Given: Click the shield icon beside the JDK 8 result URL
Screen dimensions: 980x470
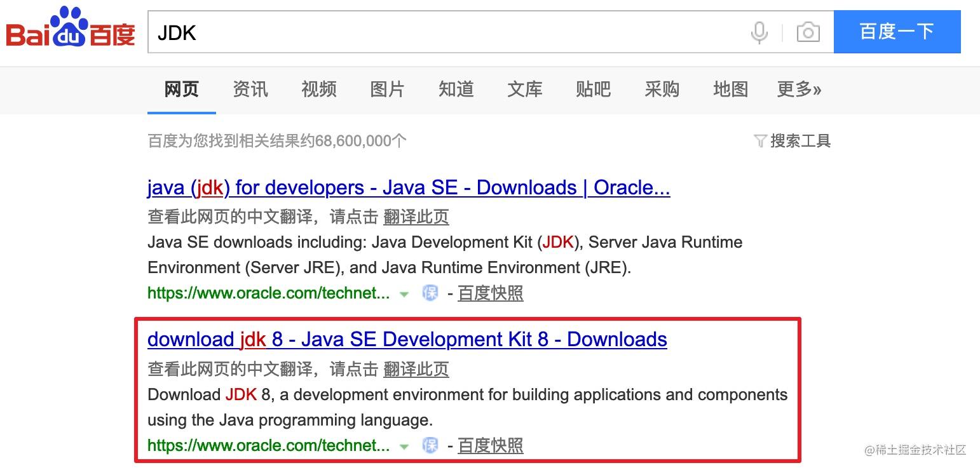Looking at the screenshot, I should click(430, 445).
